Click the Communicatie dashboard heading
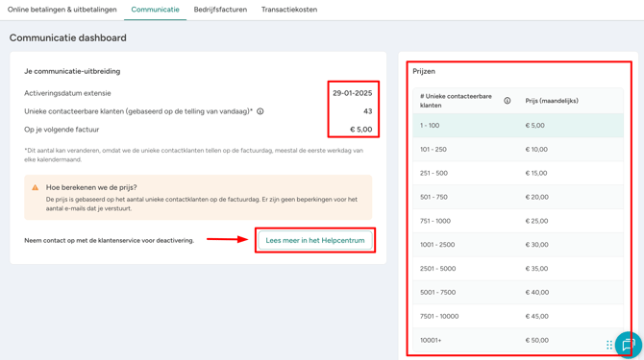The height and width of the screenshot is (360, 644). pyautogui.click(x=68, y=37)
